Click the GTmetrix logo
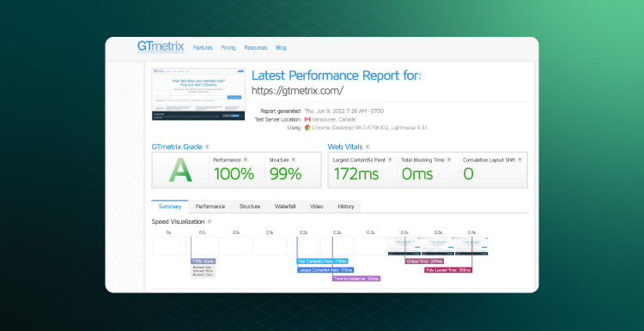The width and height of the screenshot is (644, 331). click(161, 47)
